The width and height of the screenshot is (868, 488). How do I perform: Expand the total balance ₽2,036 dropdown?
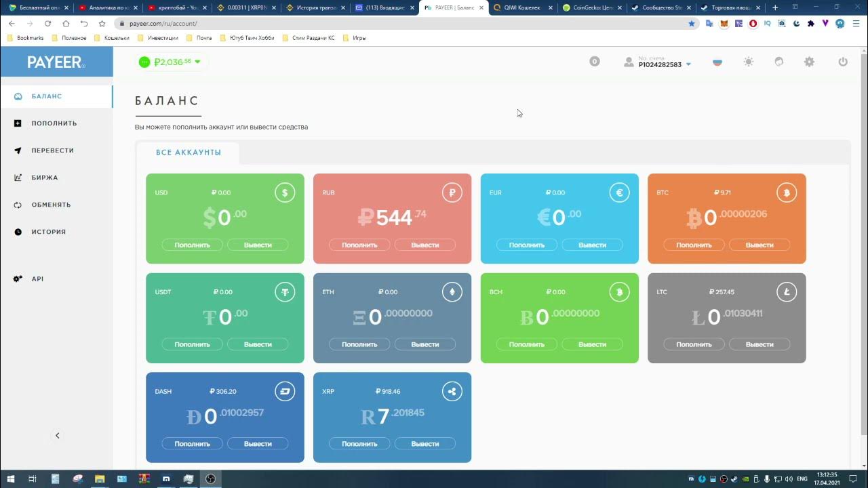[171, 62]
